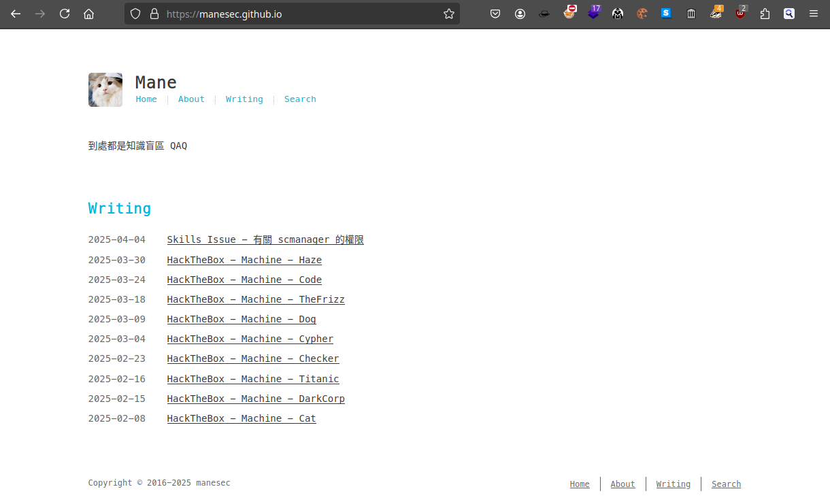
Task: Open the HackTheBox DarkCorp article
Action: 256,399
